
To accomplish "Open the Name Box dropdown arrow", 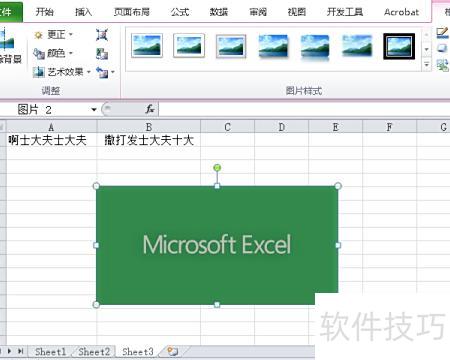I will pos(94,109).
